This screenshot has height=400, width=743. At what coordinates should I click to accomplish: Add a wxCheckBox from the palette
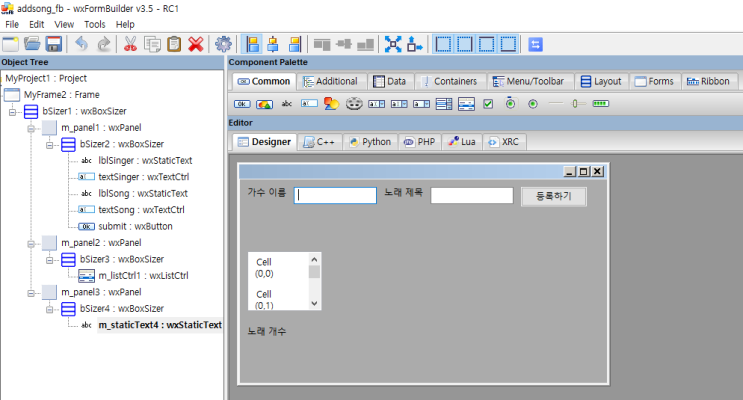488,104
